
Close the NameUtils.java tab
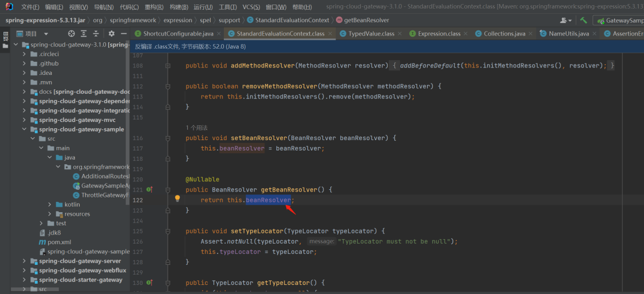[595, 34]
